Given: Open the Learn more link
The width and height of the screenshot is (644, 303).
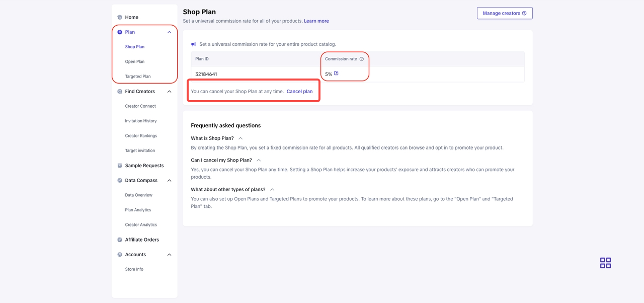Looking at the screenshot, I should coord(316,21).
